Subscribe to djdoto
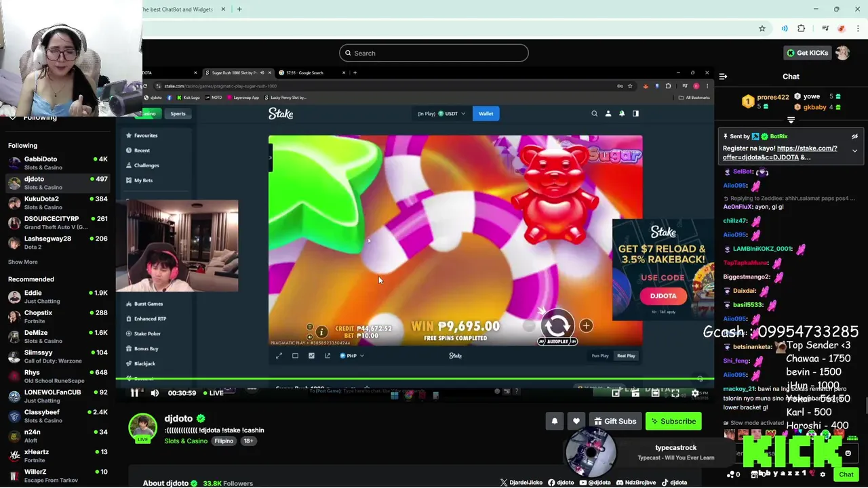Screen dimensions: 868x488 (x=673, y=422)
